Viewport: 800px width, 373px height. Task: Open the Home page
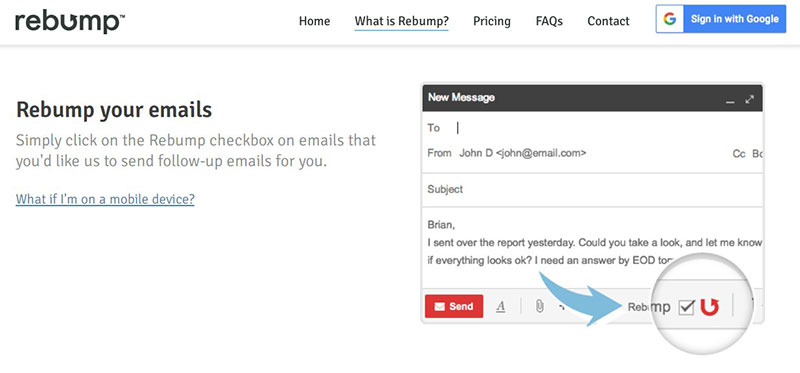click(314, 21)
